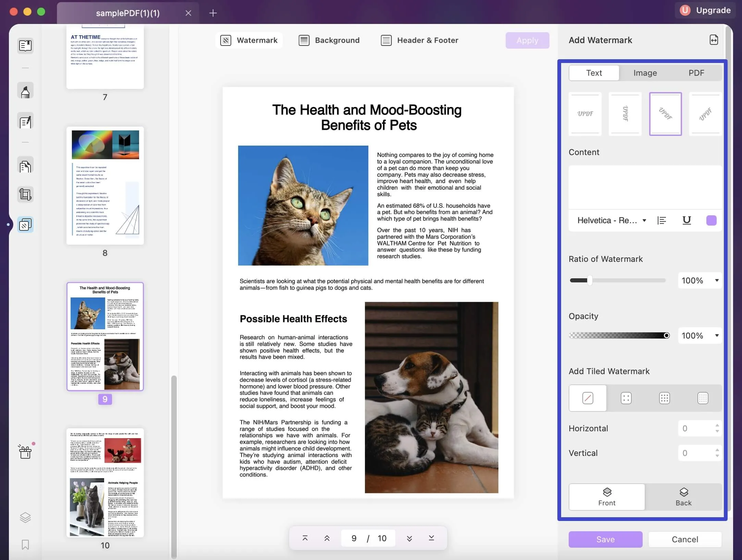Switch to the Image watermark tab

coord(645,73)
